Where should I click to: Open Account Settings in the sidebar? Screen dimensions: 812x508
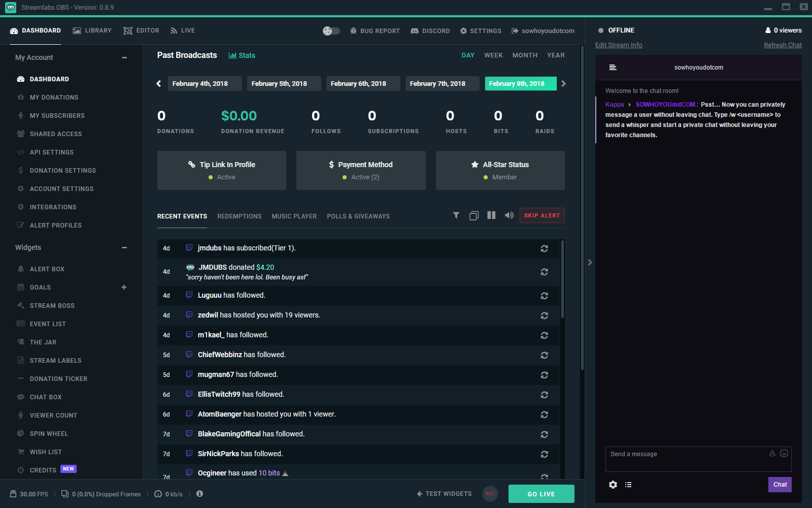click(61, 189)
